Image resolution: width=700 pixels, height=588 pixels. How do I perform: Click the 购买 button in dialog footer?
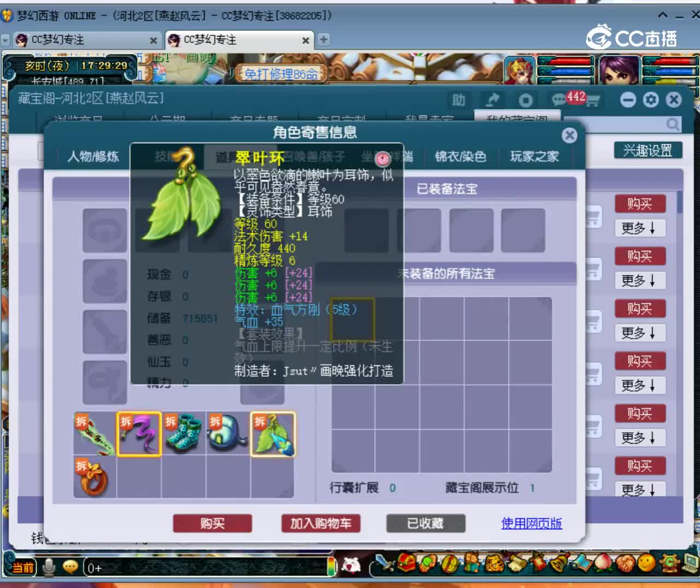click(212, 524)
